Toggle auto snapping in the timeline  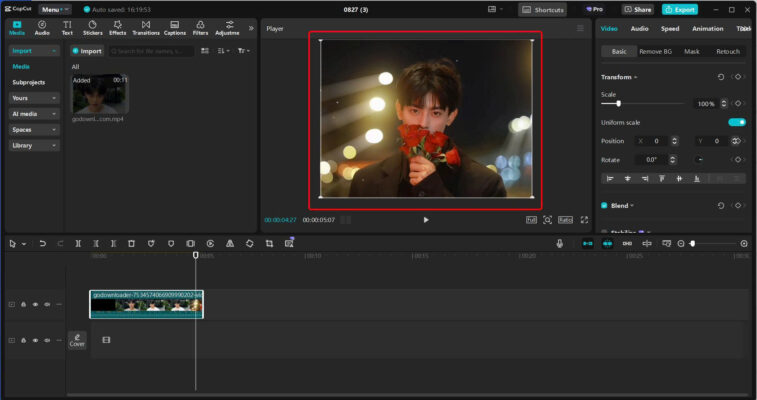607,244
